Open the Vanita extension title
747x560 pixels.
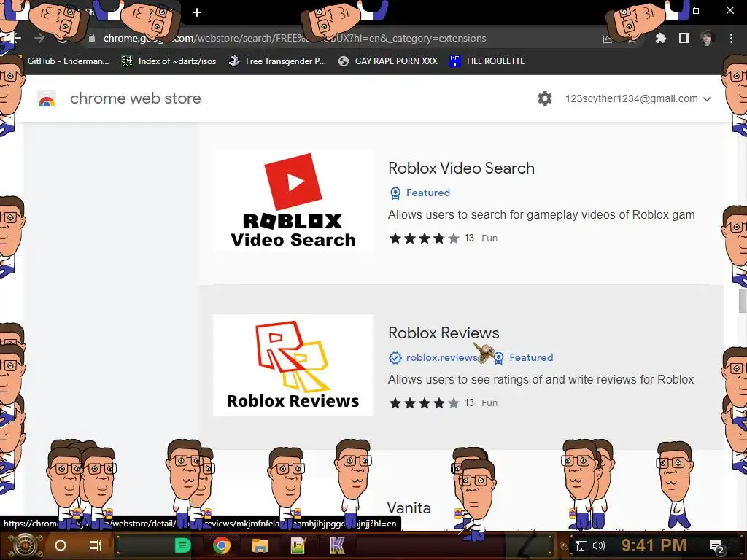coord(409,508)
